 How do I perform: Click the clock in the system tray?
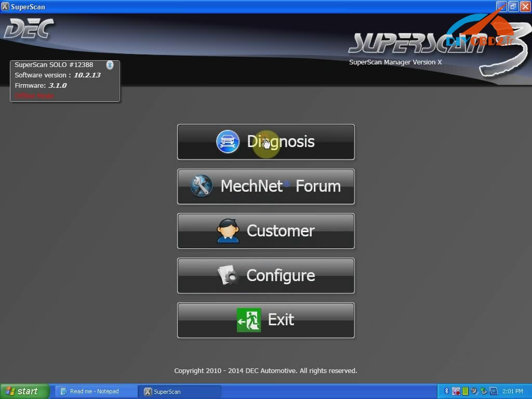pos(513,391)
